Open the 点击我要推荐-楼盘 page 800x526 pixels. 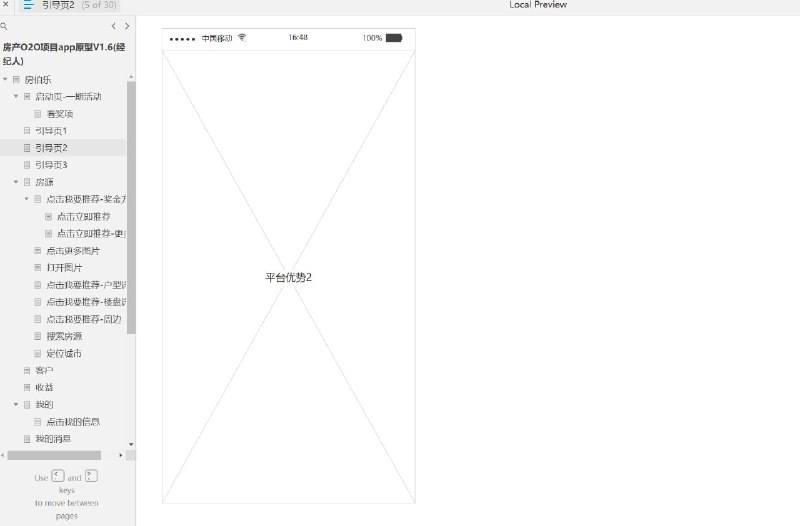[x=86, y=302]
